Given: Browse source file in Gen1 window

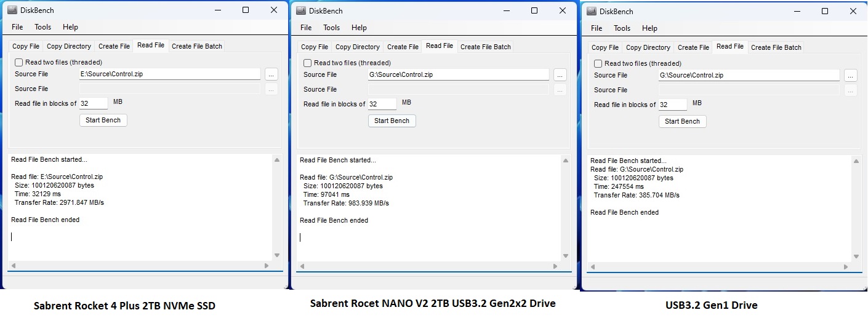Looking at the screenshot, I should click(x=850, y=75).
